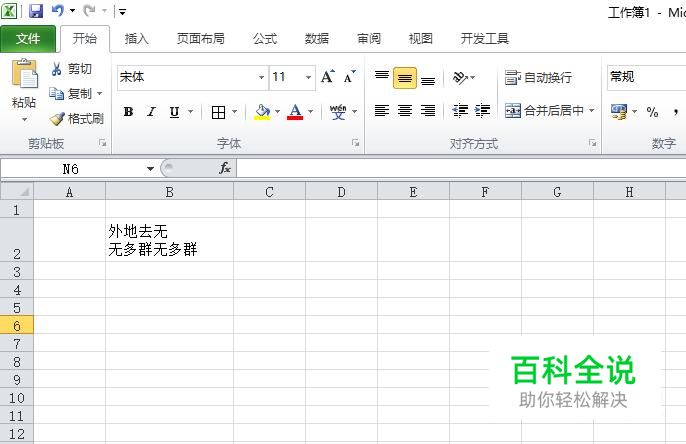Switch to the 审阅 Review tab
686x444 pixels.
coord(369,38)
